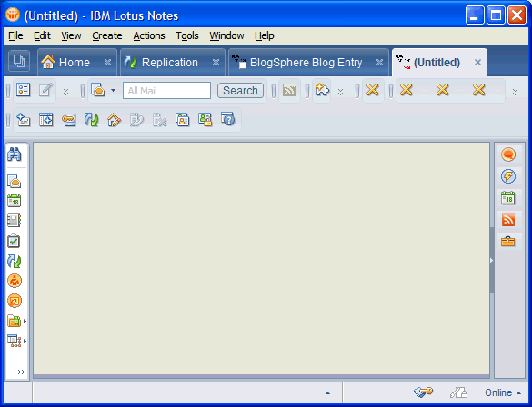This screenshot has width=532, height=407.
Task: Close the BlogSphere Blog Entry tab
Action: [379, 63]
